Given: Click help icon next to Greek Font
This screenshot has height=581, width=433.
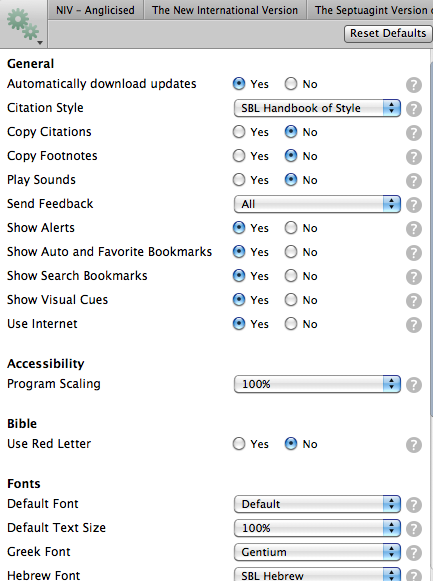Looking at the screenshot, I should (x=414, y=553).
